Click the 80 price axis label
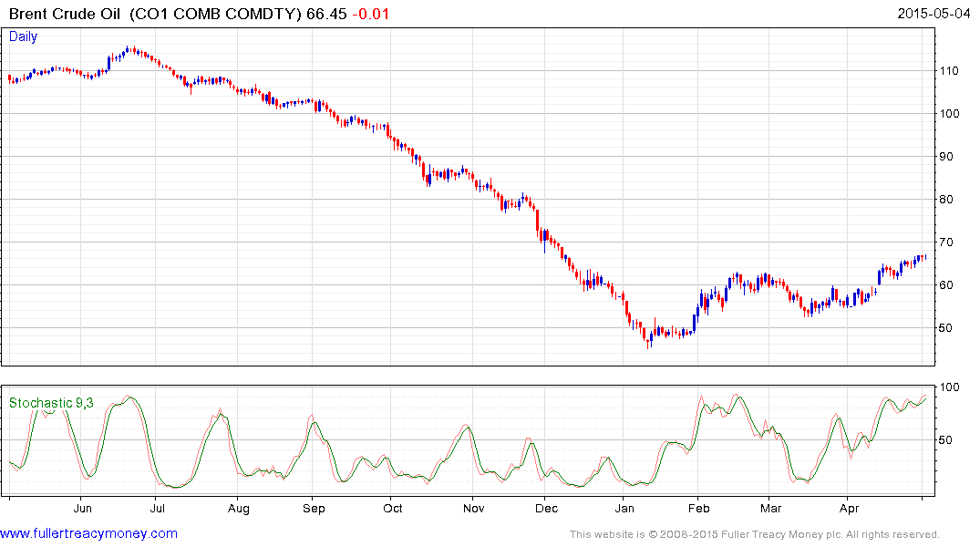The width and height of the screenshot is (980, 547). pos(946,200)
